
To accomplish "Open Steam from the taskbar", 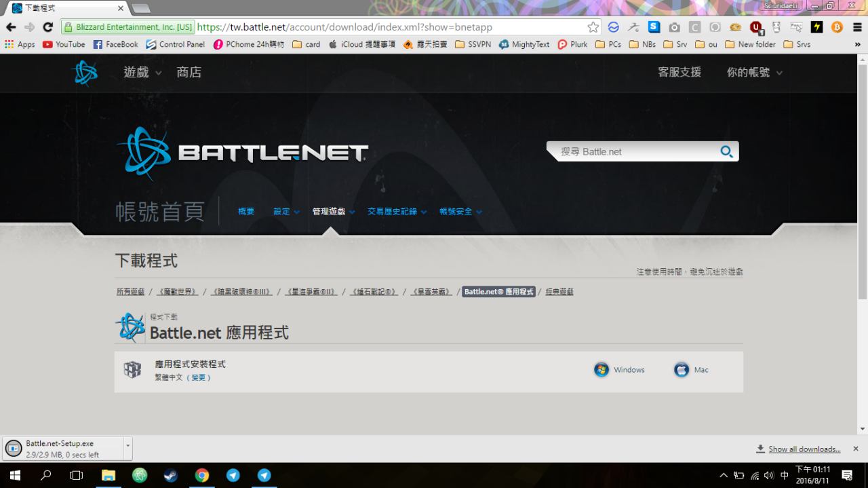I will pyautogui.click(x=171, y=475).
